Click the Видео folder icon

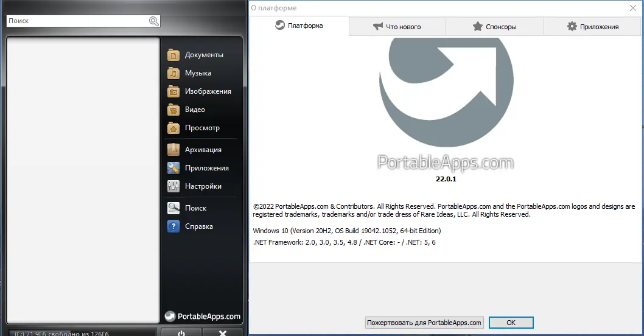pyautogui.click(x=173, y=110)
